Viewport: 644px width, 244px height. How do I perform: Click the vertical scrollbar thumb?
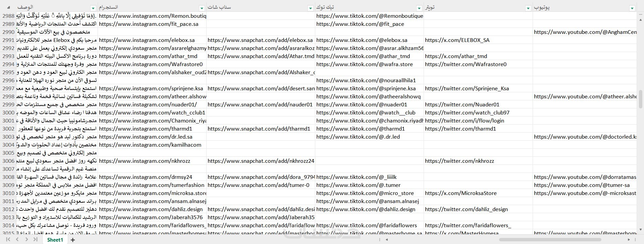coord(640,99)
